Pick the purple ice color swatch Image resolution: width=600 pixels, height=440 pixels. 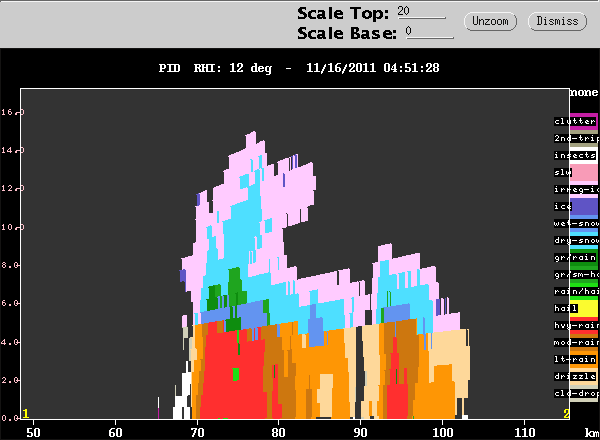tap(584, 207)
